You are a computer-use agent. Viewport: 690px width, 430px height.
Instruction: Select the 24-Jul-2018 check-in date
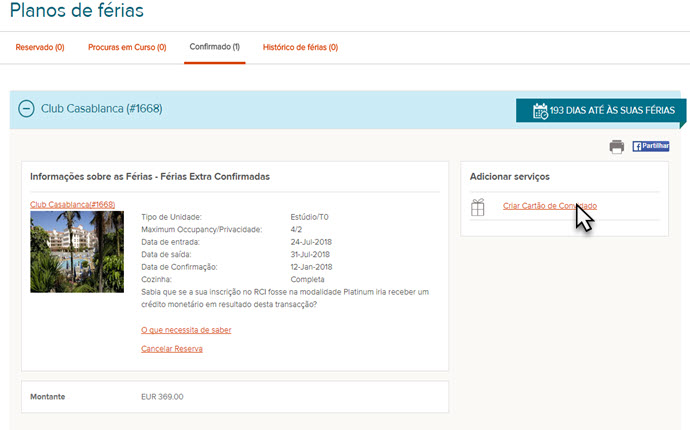pyautogui.click(x=311, y=242)
